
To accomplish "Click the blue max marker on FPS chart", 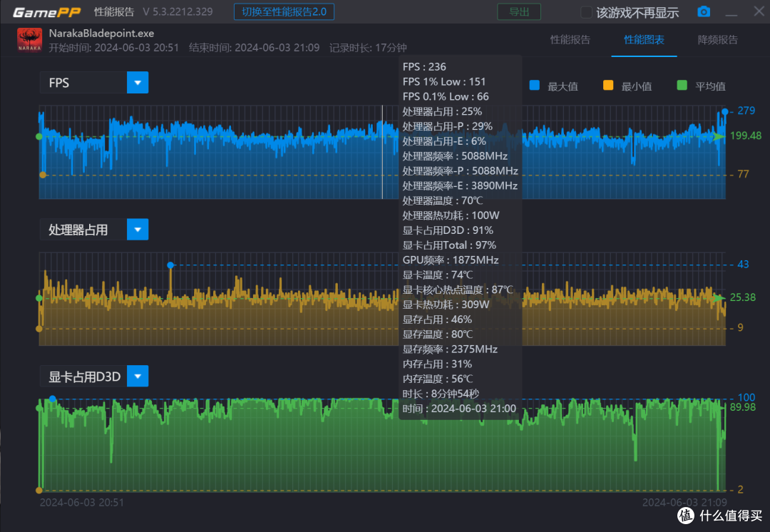I will 725,111.
